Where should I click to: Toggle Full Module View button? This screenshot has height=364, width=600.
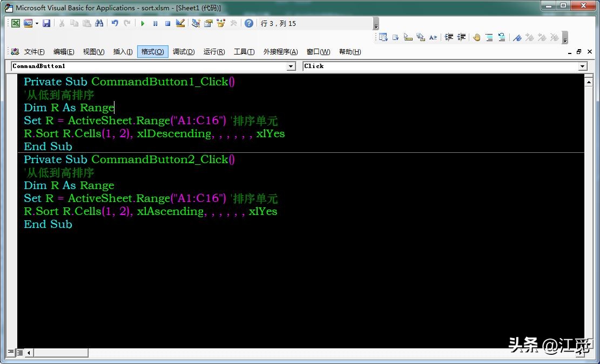click(19, 352)
